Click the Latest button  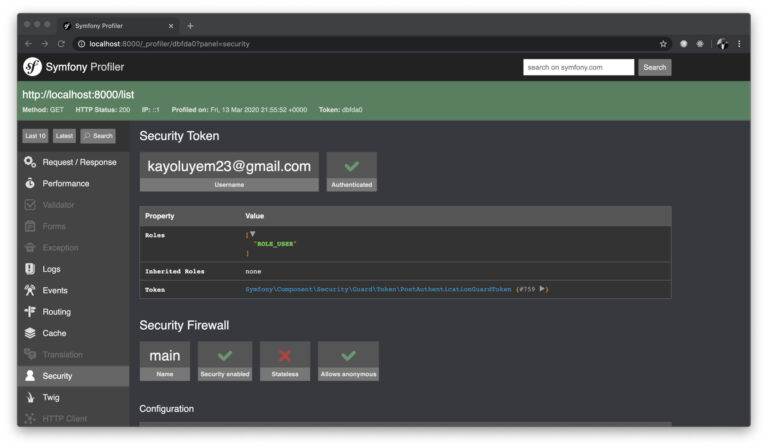[64, 136]
